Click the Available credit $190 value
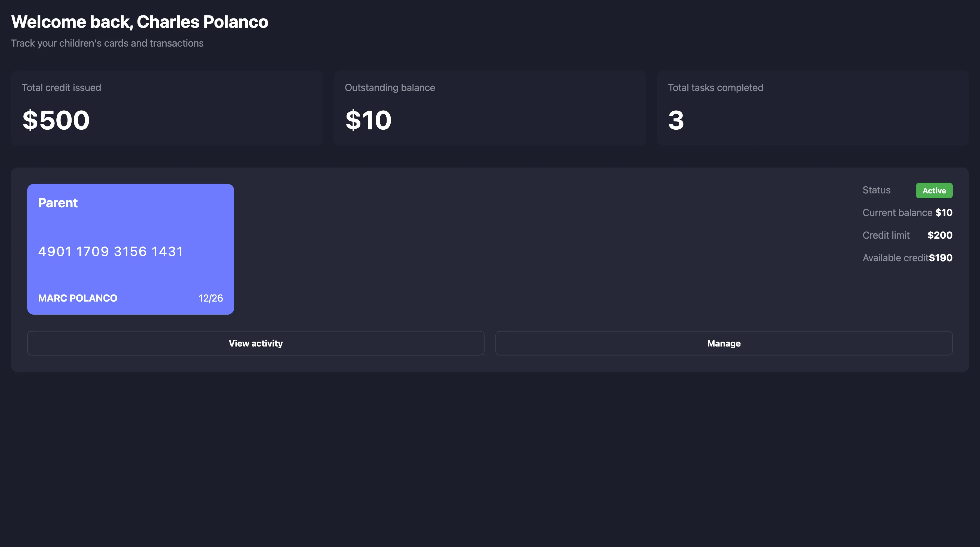Image resolution: width=980 pixels, height=547 pixels. [x=941, y=258]
